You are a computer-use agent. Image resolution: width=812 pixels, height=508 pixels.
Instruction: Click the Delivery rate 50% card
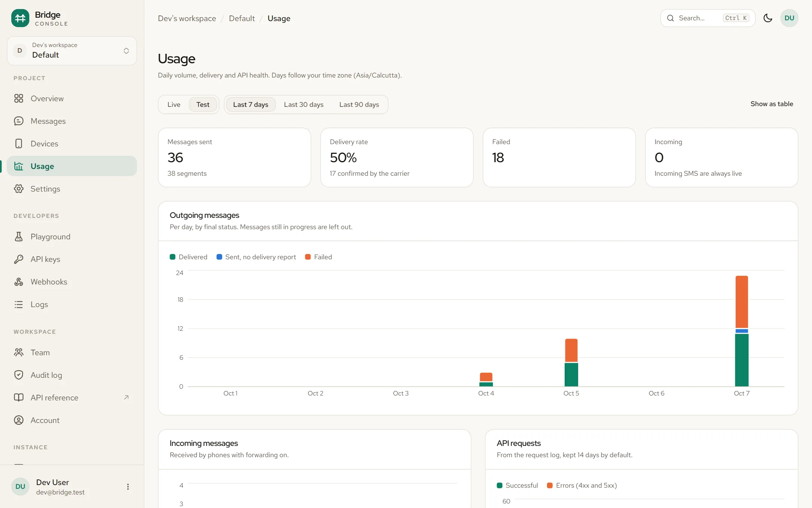point(397,157)
